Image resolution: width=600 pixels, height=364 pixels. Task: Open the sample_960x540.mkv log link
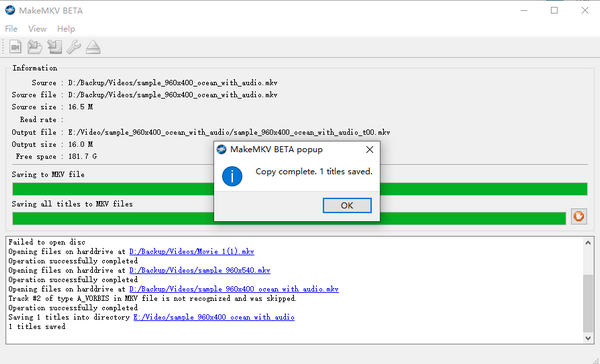(200, 270)
